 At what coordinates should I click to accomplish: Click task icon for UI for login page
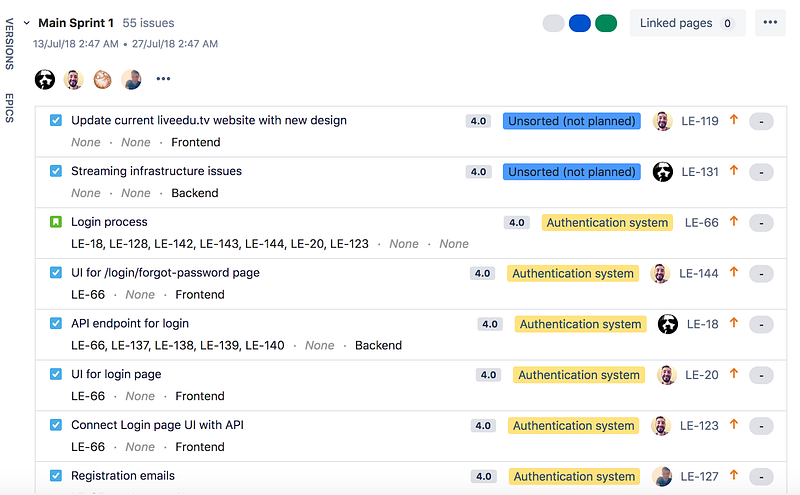click(56, 374)
